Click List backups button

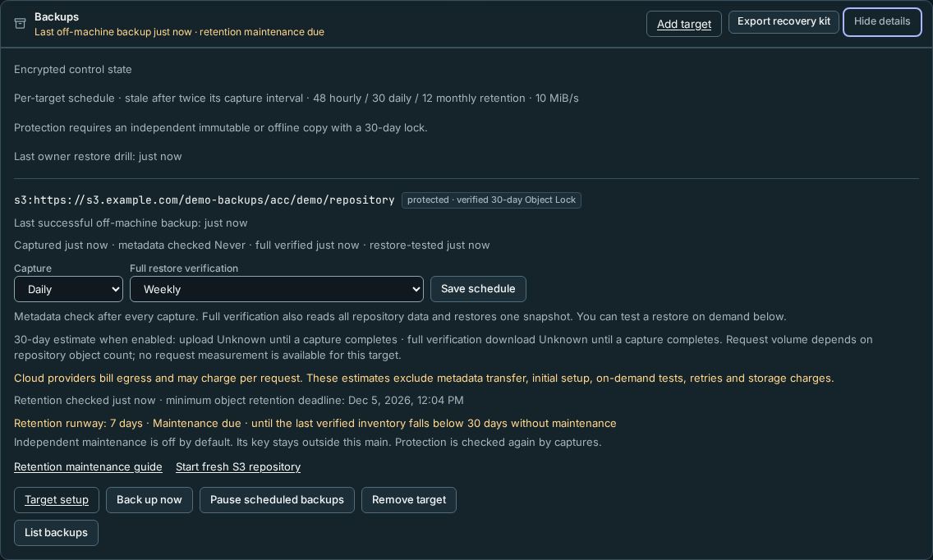(x=56, y=533)
